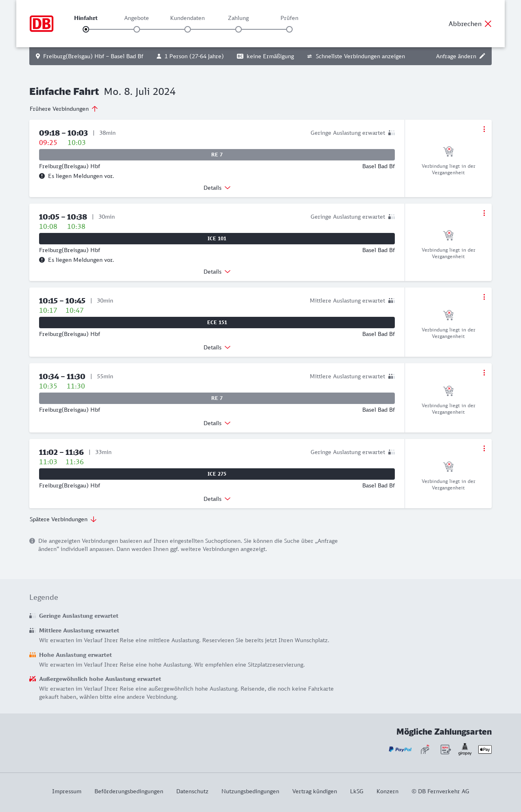Expand Details of the 09:18 RE 7 connection
Image resolution: width=521 pixels, height=812 pixels.
tap(217, 188)
